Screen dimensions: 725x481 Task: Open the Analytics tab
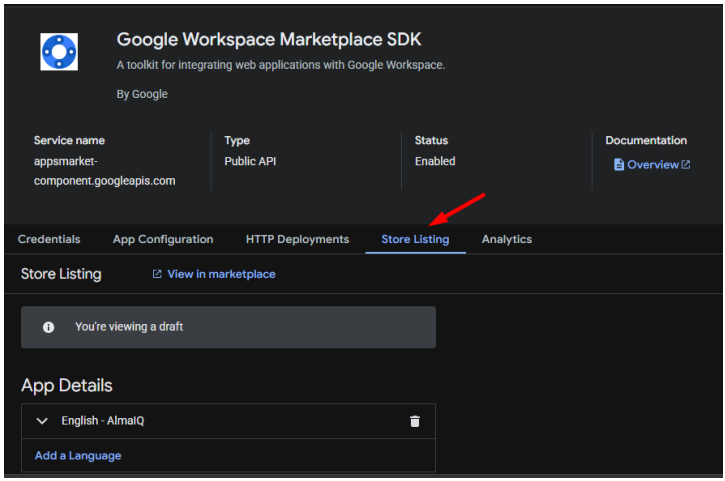pyautogui.click(x=507, y=239)
